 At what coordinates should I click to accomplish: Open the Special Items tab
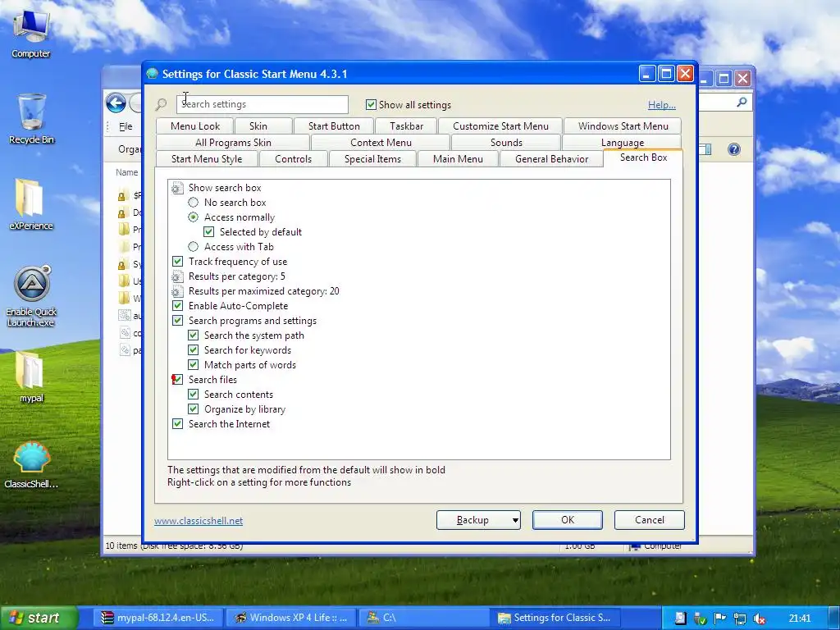pos(372,159)
